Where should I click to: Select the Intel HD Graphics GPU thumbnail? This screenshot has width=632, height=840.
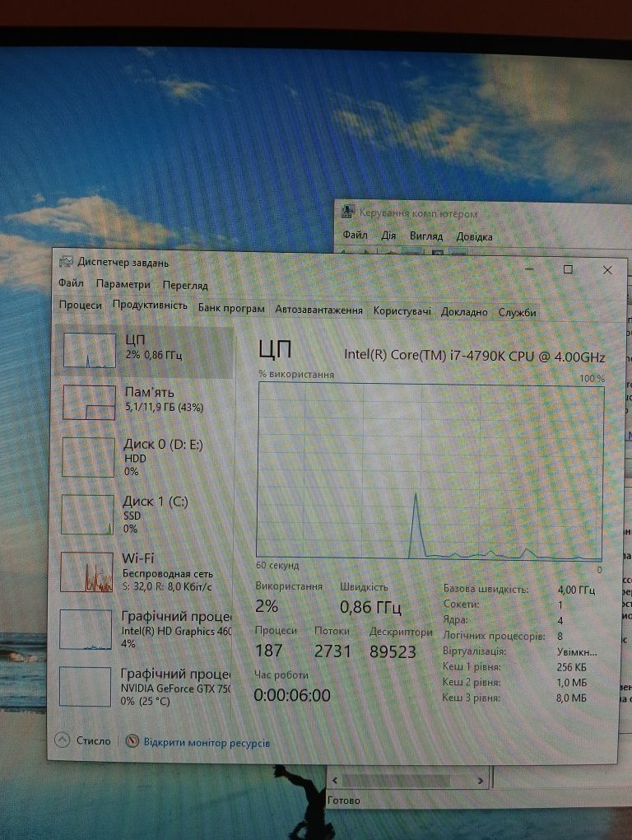(86, 629)
